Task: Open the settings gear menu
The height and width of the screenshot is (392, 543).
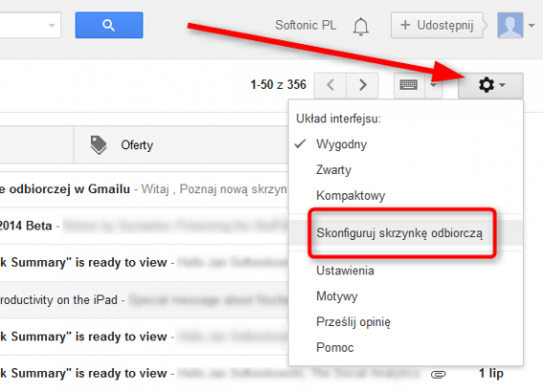Action: click(x=490, y=85)
